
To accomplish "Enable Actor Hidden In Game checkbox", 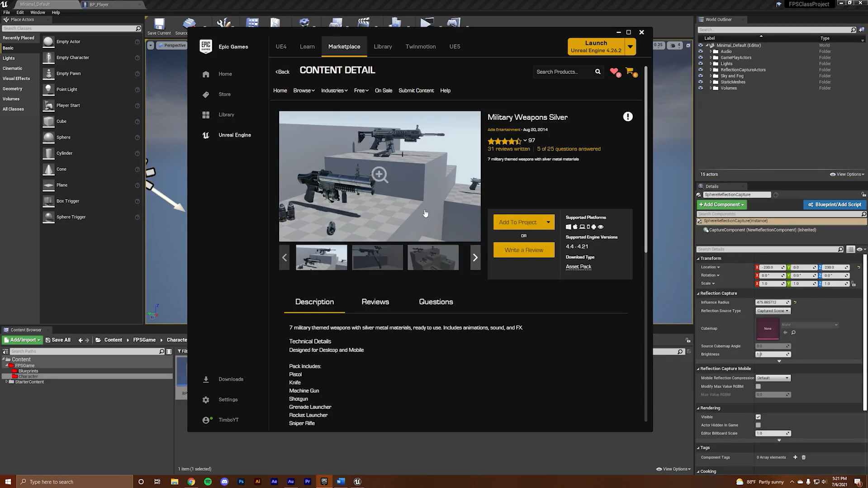I will click(x=758, y=425).
